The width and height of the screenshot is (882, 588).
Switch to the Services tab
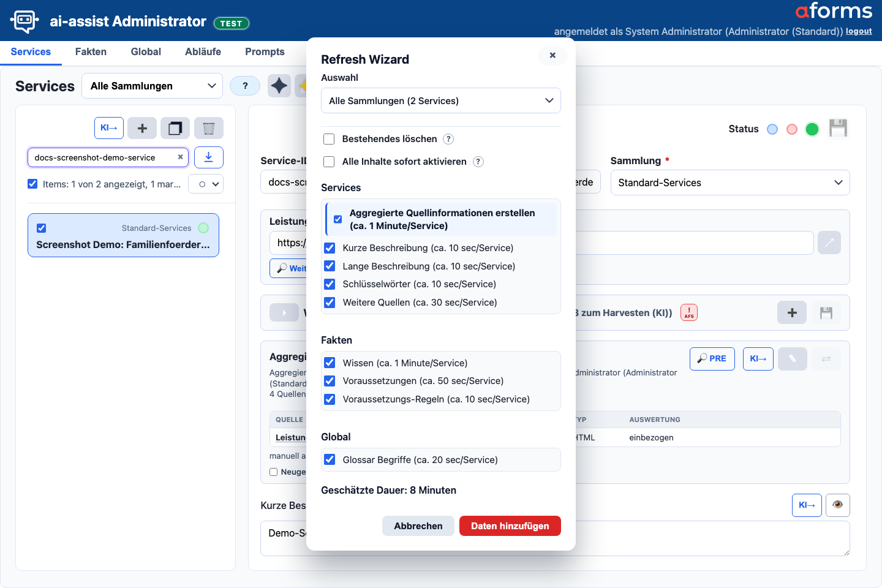tap(31, 51)
